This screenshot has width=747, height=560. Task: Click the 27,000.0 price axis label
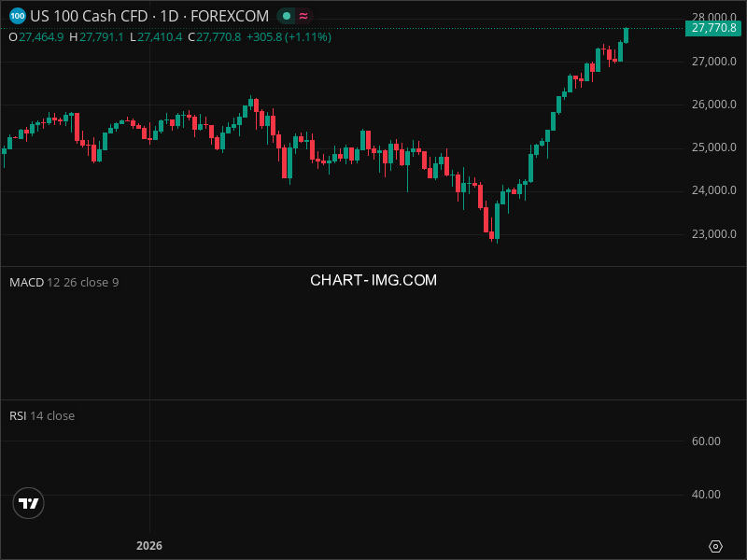pyautogui.click(x=713, y=62)
